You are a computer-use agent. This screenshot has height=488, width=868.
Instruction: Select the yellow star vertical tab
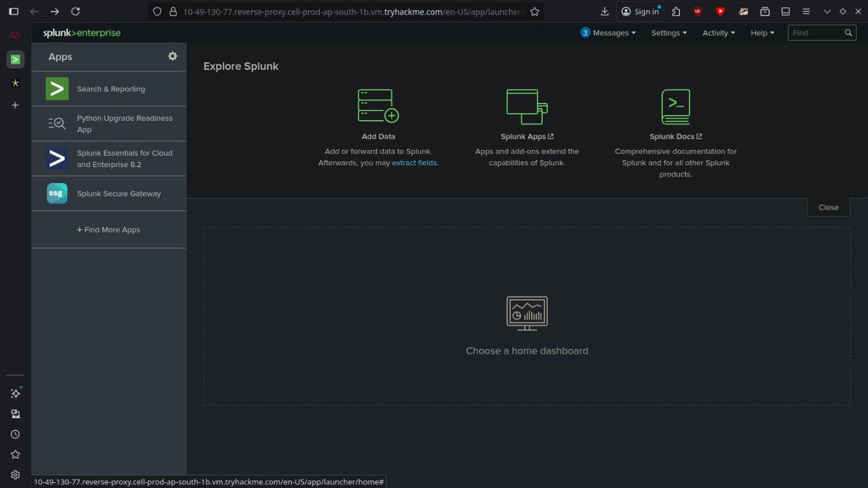(15, 83)
